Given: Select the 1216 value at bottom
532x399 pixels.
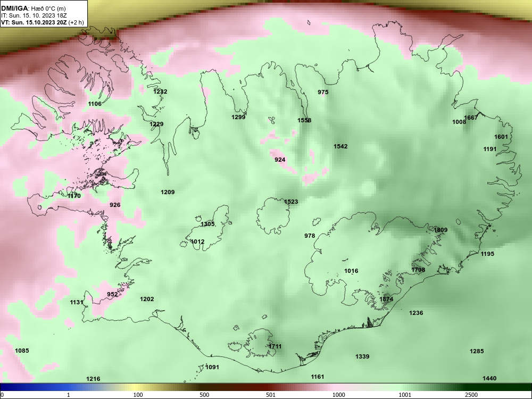Looking at the screenshot, I should pos(93,379).
